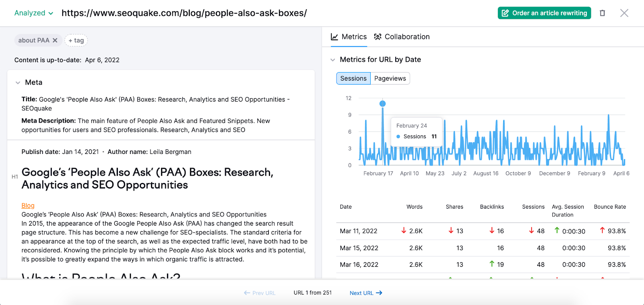The width and height of the screenshot is (644, 305).
Task: Open the Analyzed status dropdown
Action: coord(34,13)
